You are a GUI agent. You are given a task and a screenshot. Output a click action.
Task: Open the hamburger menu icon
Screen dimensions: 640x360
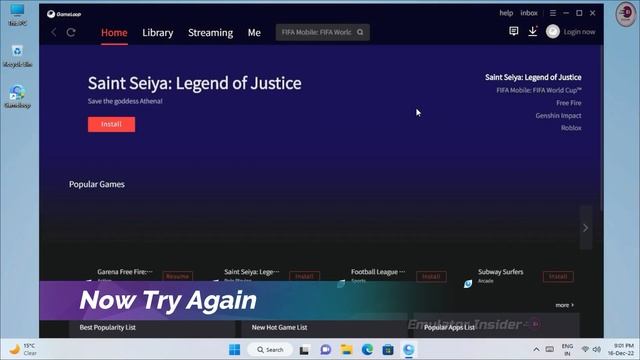click(x=553, y=13)
